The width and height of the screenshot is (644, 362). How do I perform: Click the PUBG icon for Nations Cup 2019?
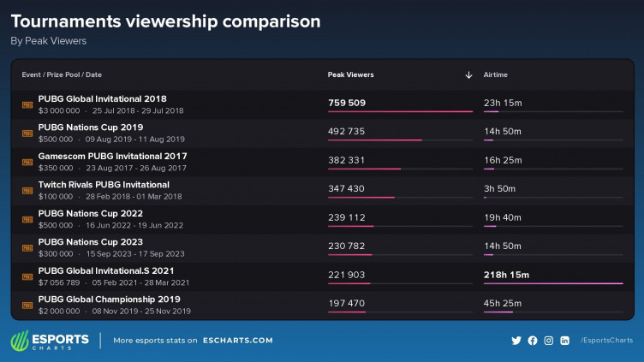coord(27,134)
